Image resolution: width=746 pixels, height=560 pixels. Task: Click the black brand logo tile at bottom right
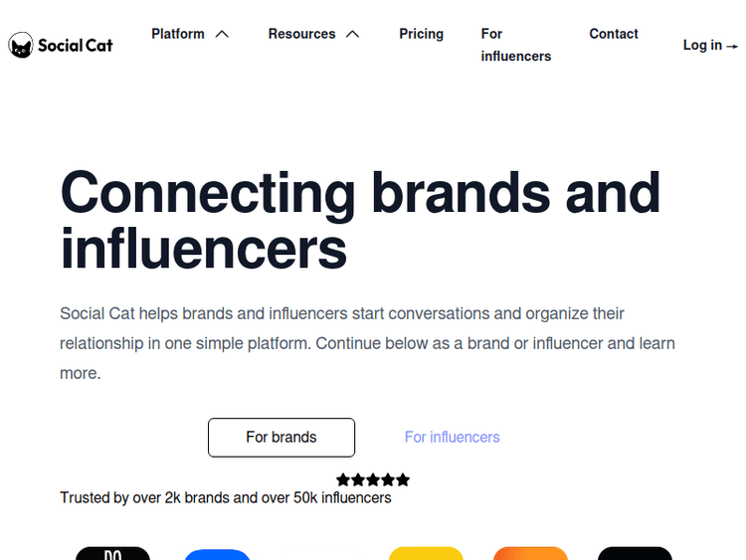pyautogui.click(x=635, y=553)
